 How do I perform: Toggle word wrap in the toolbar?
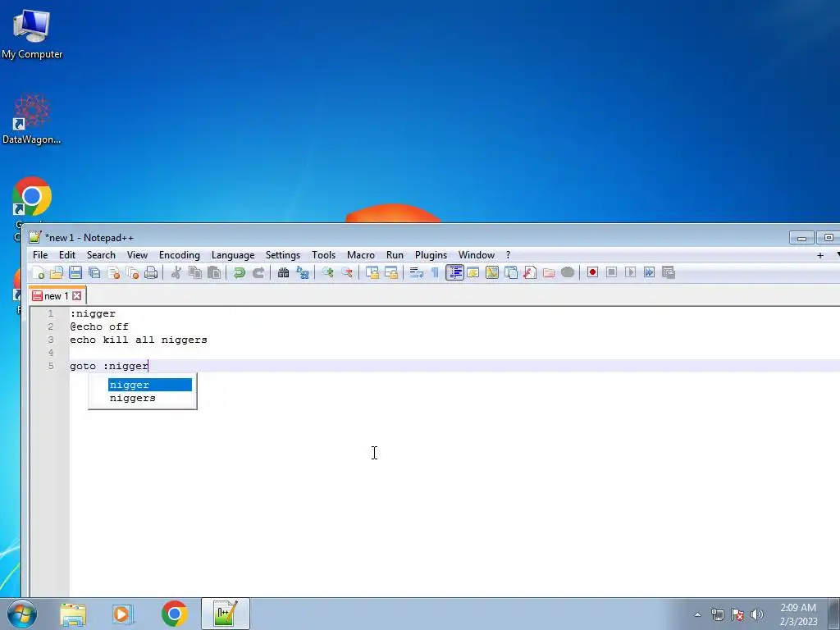[416, 272]
